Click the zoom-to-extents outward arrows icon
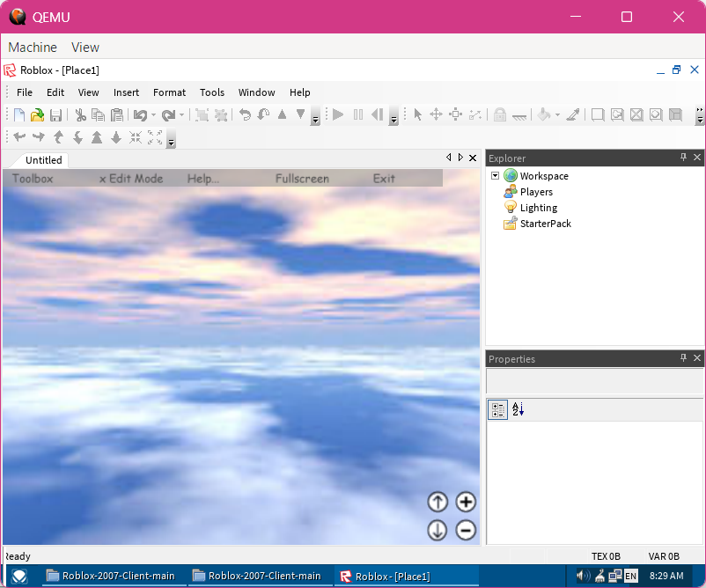Image resolution: width=706 pixels, height=588 pixels. click(155, 137)
